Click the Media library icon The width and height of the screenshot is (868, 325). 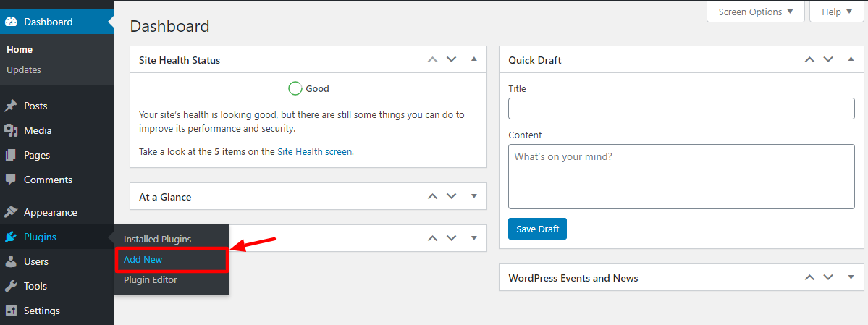[11, 131]
